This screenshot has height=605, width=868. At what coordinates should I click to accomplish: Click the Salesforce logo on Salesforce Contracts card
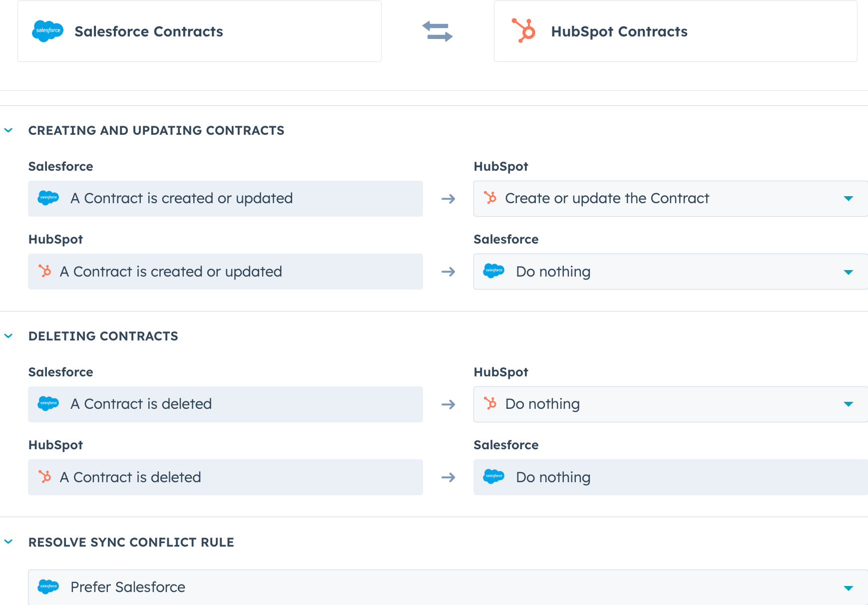[47, 31]
